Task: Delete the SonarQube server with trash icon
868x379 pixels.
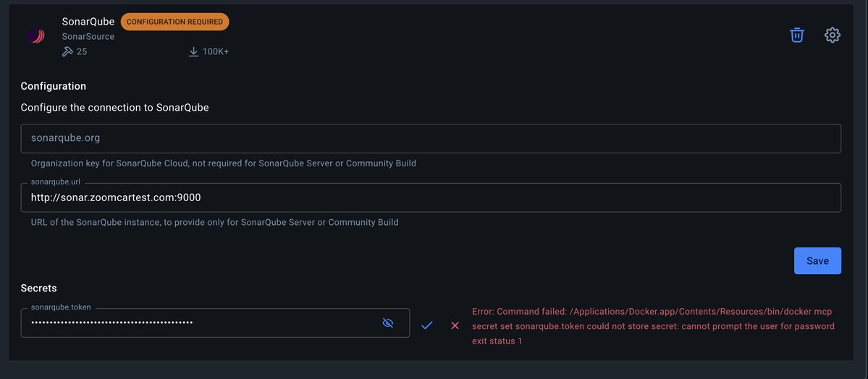Action: 796,35
